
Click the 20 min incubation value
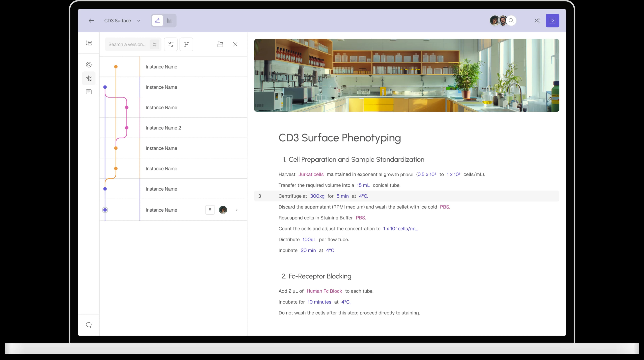pyautogui.click(x=308, y=250)
